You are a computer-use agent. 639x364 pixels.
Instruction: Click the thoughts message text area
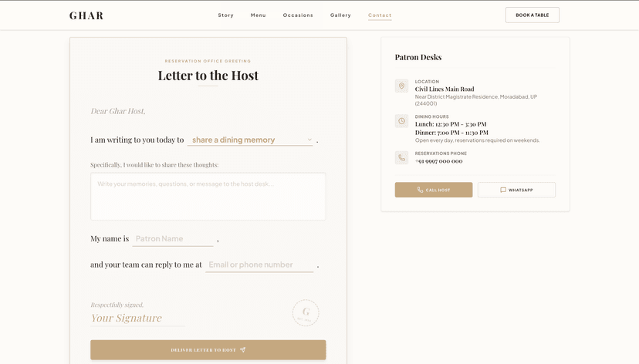point(208,197)
